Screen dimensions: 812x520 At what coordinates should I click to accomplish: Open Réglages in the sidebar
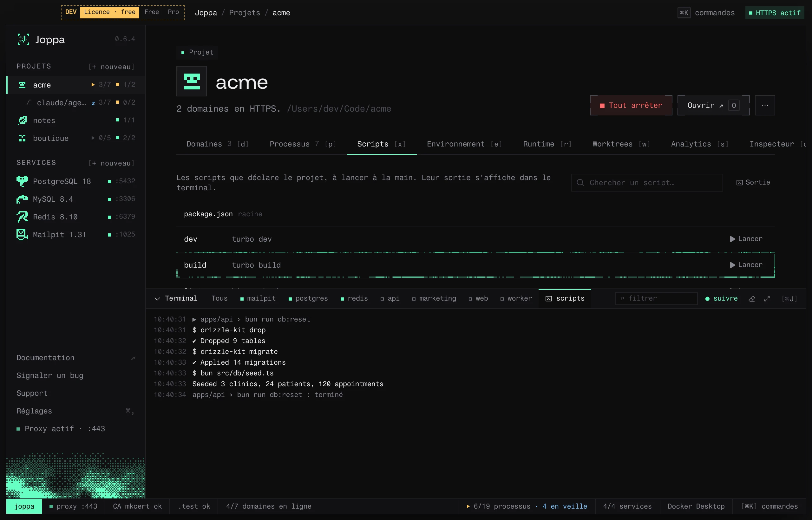click(76, 411)
